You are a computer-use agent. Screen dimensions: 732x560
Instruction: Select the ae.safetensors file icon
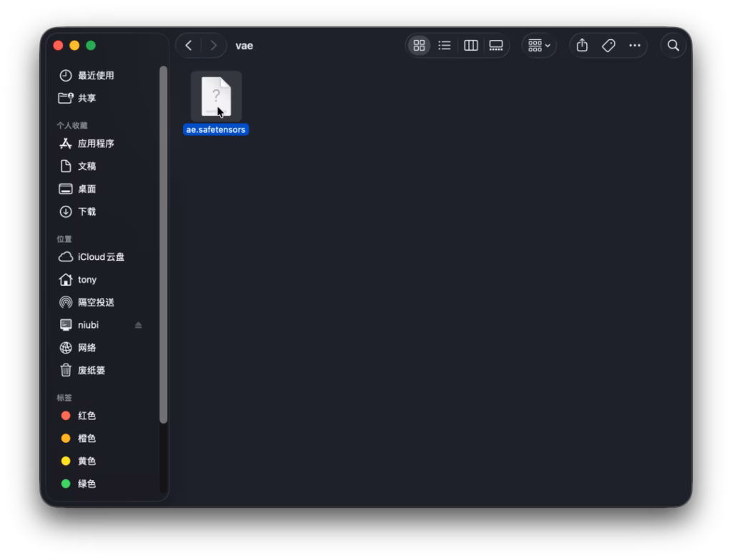[216, 96]
